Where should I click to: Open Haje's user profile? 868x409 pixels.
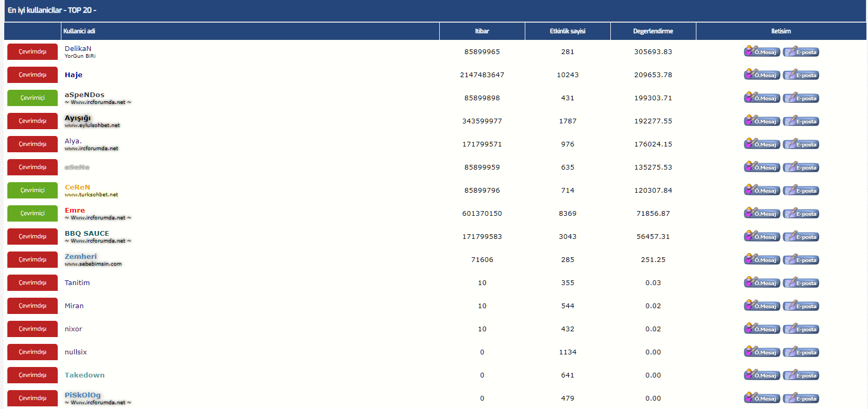(x=73, y=75)
